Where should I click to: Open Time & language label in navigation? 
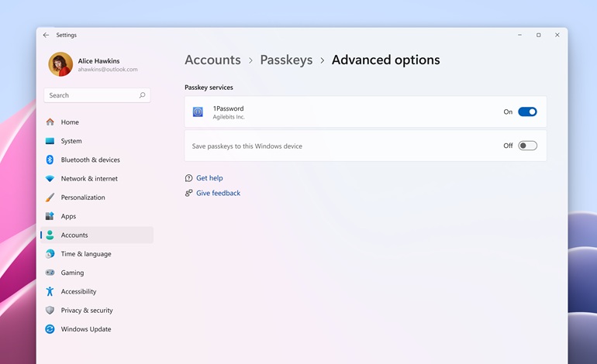click(x=86, y=254)
